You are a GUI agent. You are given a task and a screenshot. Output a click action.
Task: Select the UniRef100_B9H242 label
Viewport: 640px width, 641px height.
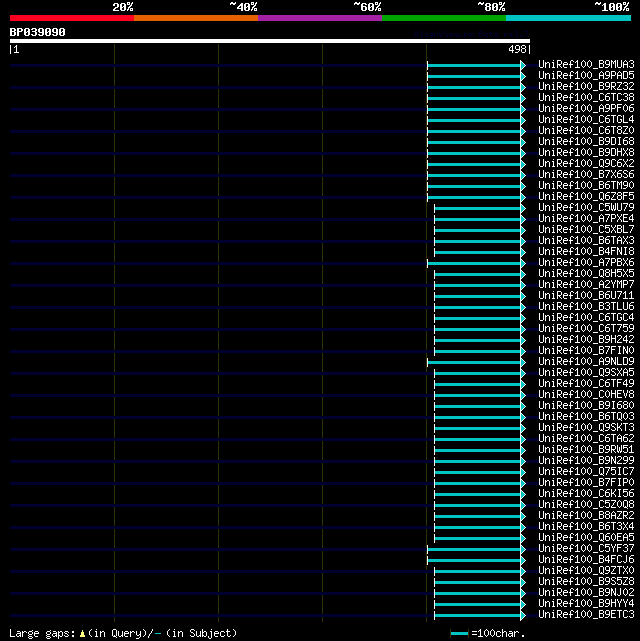586,339
